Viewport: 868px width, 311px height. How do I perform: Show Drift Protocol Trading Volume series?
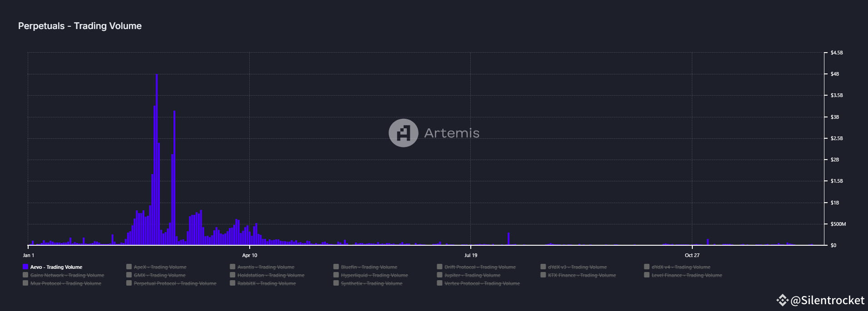[x=476, y=267]
